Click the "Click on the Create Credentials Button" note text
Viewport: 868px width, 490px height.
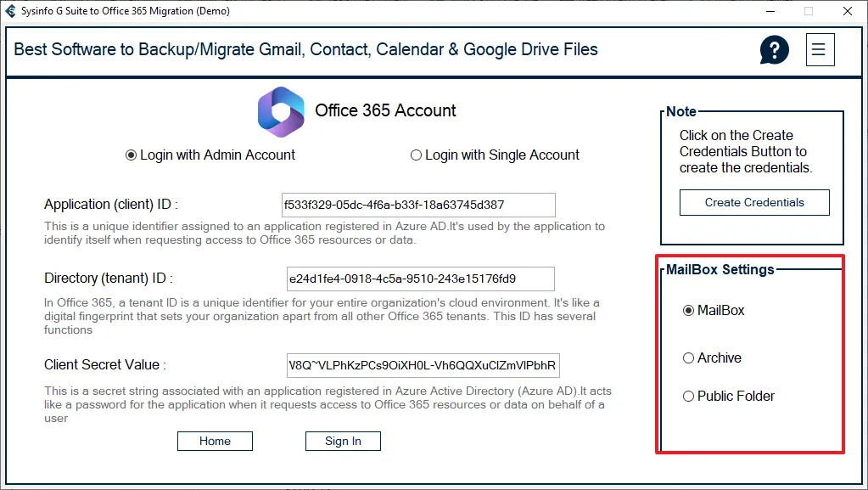(746, 151)
